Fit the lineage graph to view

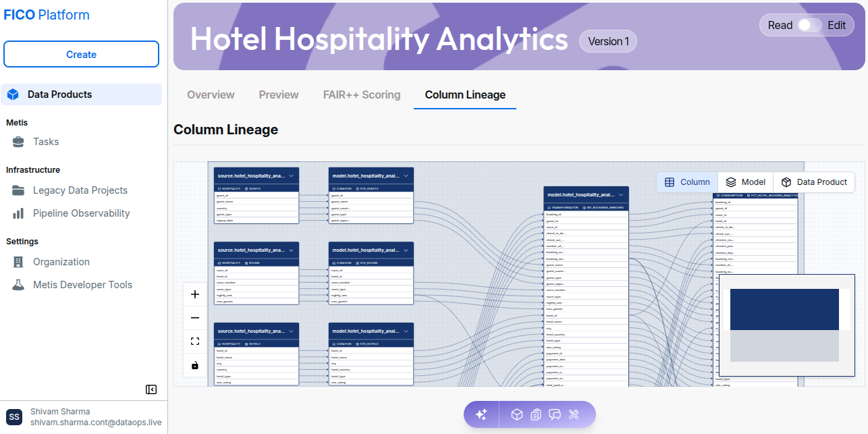coord(195,342)
